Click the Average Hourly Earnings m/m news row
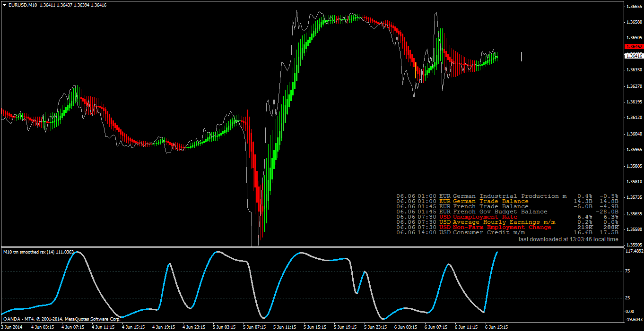This screenshot has height=331, width=644. pyautogui.click(x=507, y=222)
